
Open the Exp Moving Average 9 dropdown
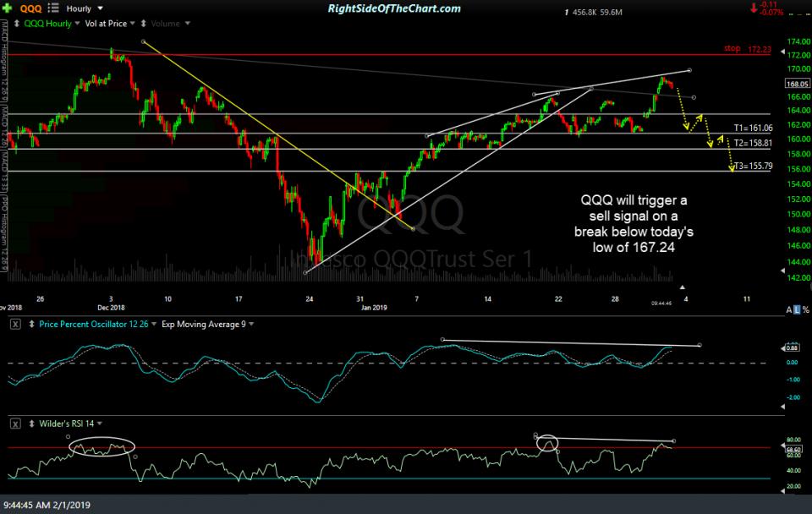pos(203,324)
